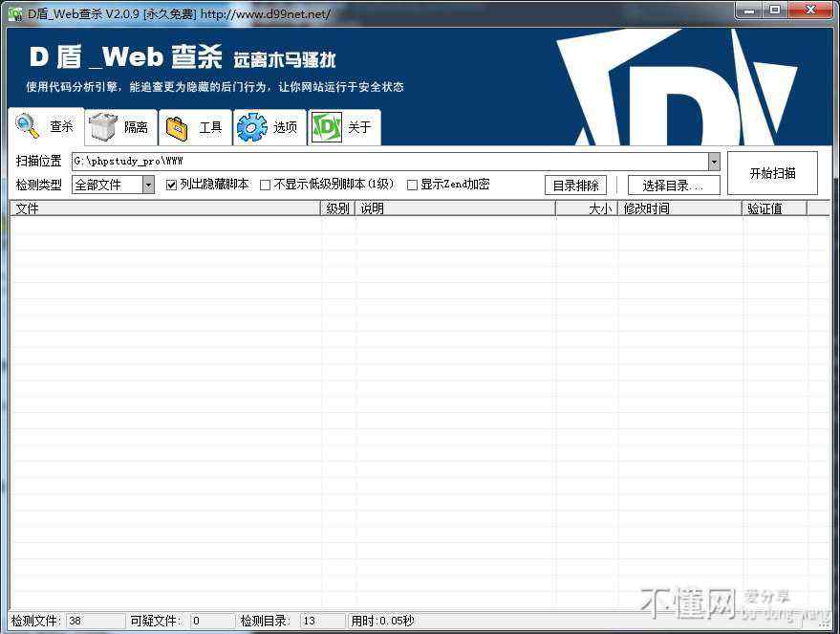The height and width of the screenshot is (634, 840).
Task: Maximize the D盾 window
Action: point(775,11)
